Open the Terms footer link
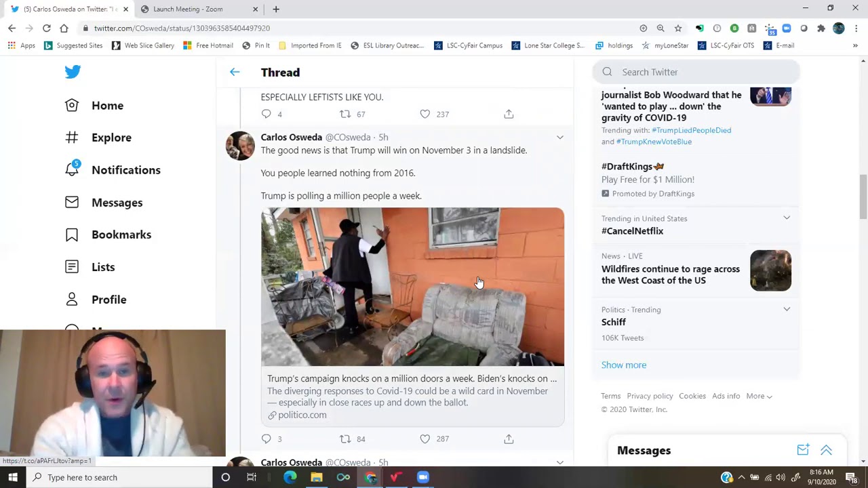The width and height of the screenshot is (868, 488). click(610, 396)
